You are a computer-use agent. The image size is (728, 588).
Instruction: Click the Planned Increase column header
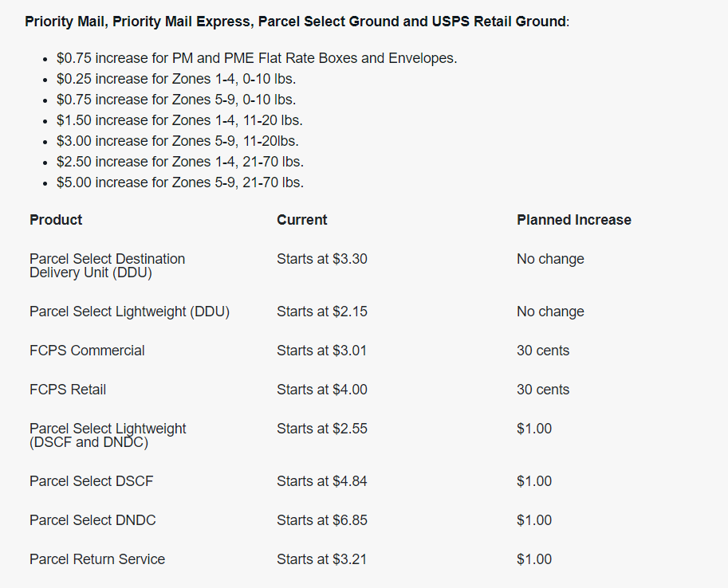point(573,220)
